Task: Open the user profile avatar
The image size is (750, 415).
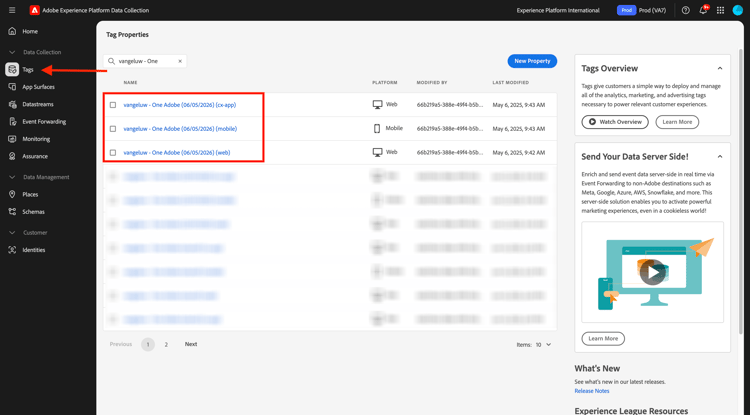Action: [738, 10]
